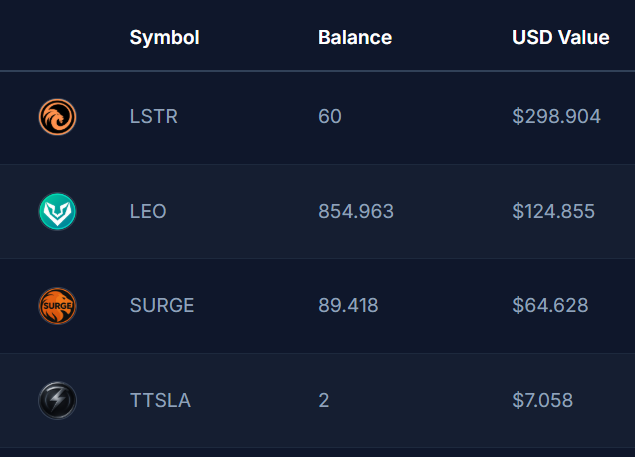The height and width of the screenshot is (457, 635).
Task: Click TTSLA USD value $7.058
Action: 542,400
